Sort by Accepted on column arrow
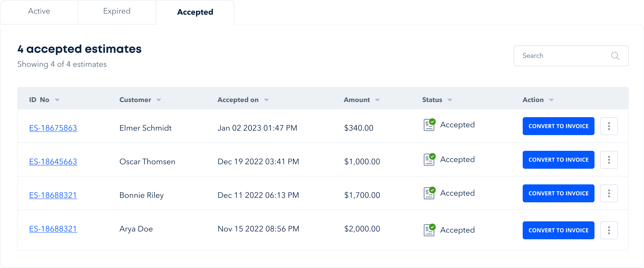644x268 pixels. [266, 100]
